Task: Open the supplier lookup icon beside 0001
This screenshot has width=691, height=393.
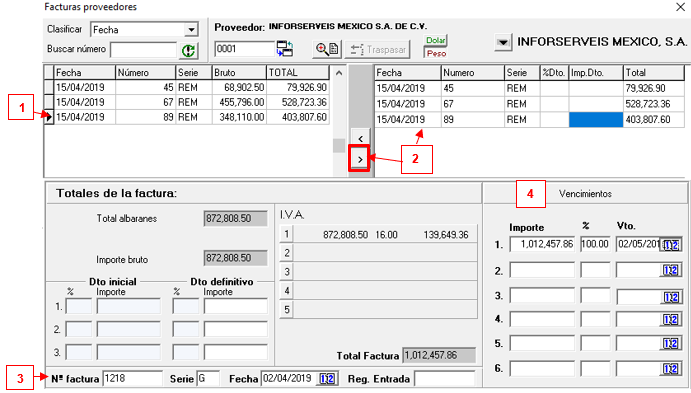Action: pyautogui.click(x=285, y=48)
